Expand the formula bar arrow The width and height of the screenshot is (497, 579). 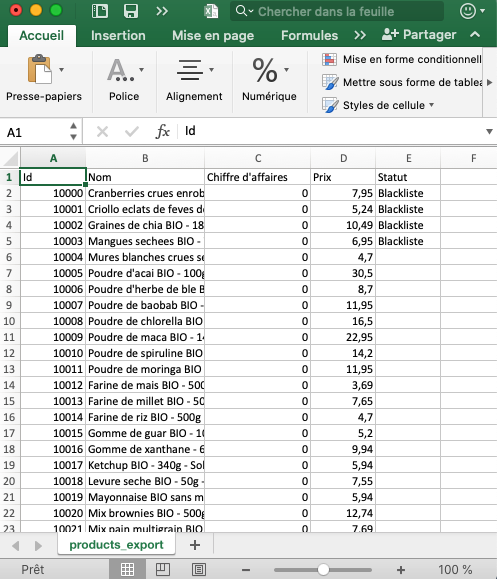coord(489,131)
